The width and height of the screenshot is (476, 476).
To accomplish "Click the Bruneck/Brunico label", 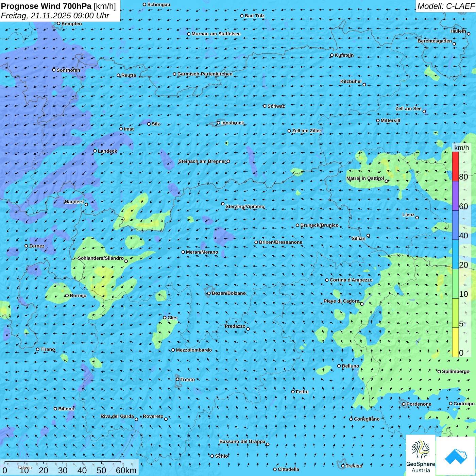I will click(x=319, y=225).
